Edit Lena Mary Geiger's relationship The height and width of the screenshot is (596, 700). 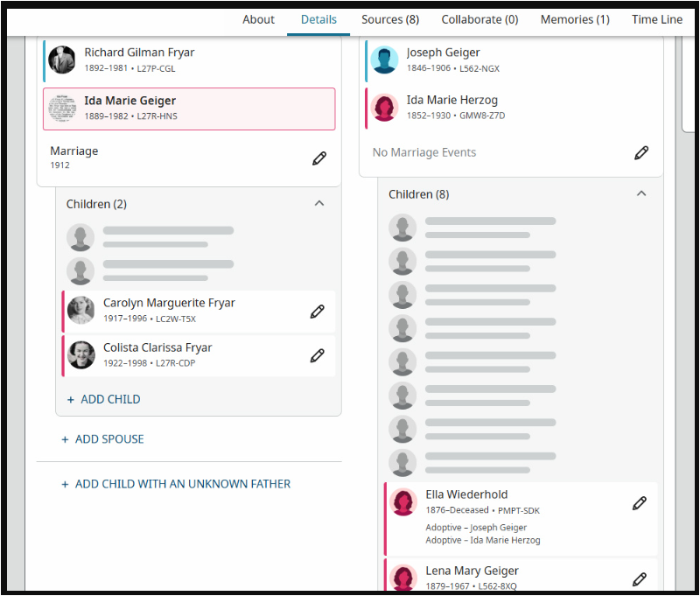640,579
